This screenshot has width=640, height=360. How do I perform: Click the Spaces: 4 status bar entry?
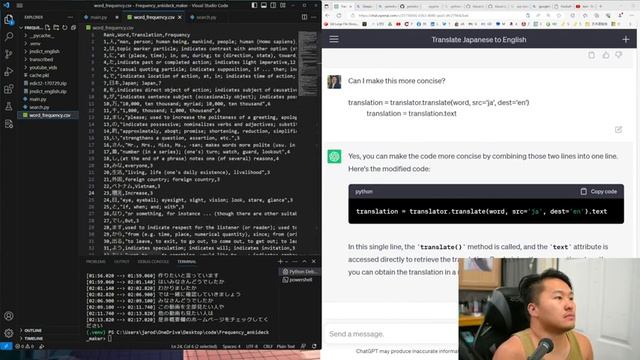[x=231, y=346]
